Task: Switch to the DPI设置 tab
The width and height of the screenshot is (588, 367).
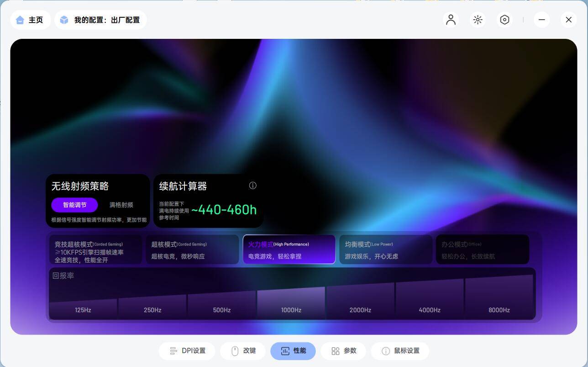Action: [188, 351]
